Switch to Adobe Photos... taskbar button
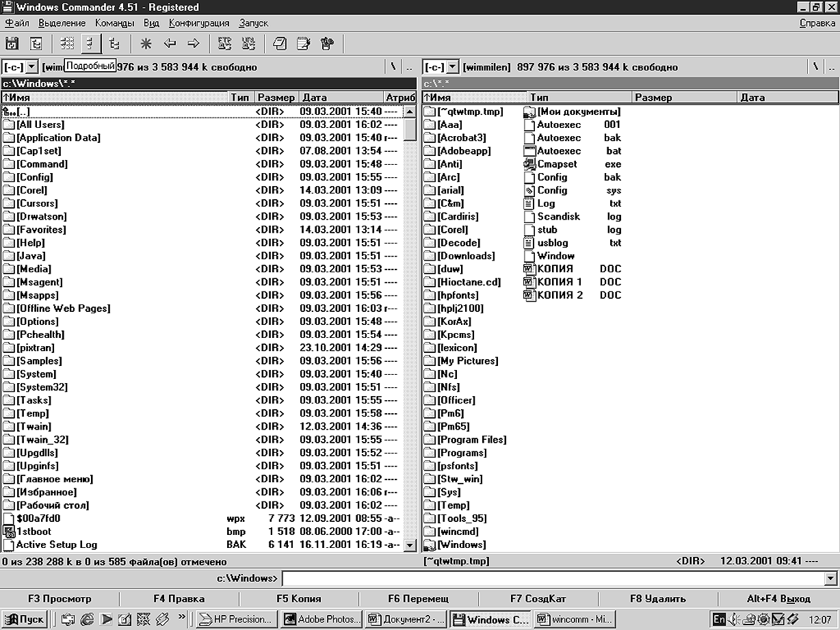Screen dimensions: 840x630 tap(321, 619)
